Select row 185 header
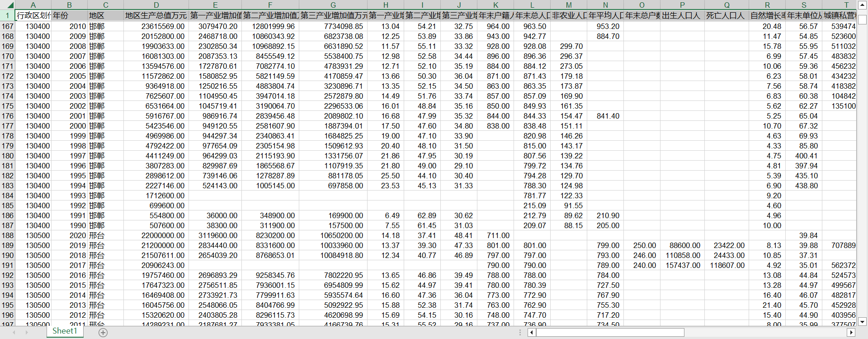868x339 pixels. tap(8, 205)
